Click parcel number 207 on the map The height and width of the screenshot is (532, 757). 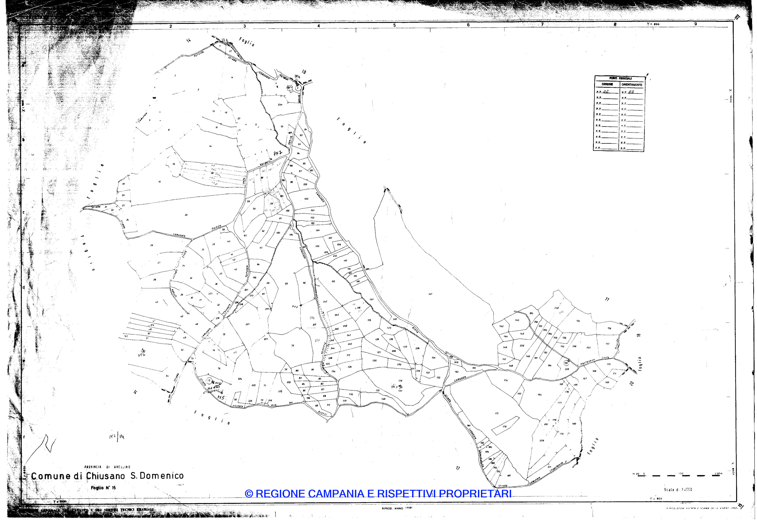[x=588, y=347]
